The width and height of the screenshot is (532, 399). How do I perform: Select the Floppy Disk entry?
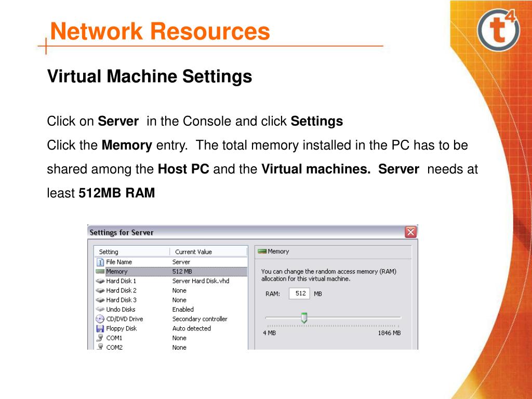coord(171,328)
